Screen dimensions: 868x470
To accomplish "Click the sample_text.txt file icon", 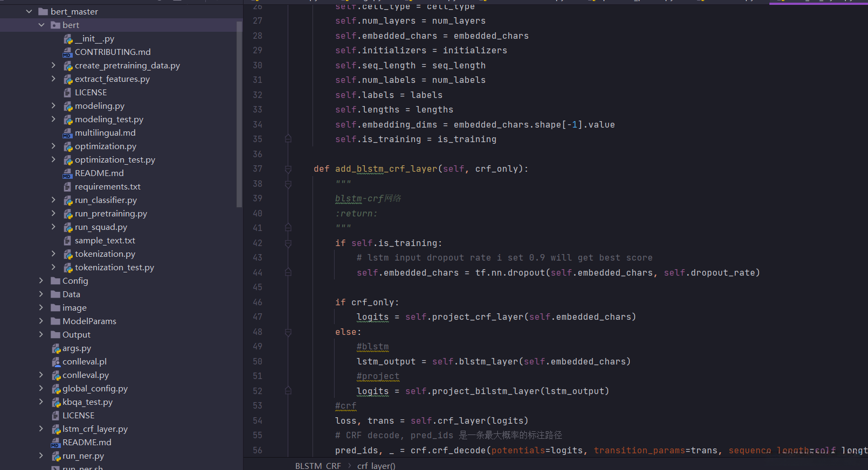I will (x=68, y=241).
